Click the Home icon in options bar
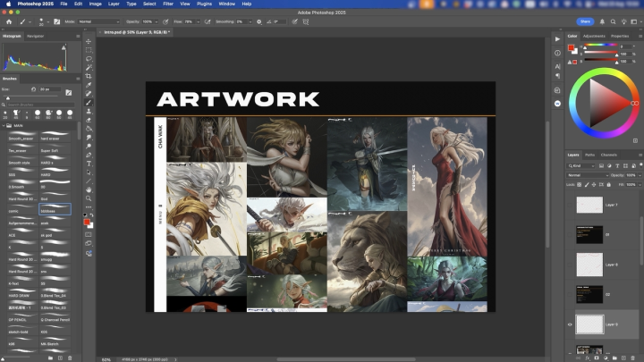 [9, 21]
